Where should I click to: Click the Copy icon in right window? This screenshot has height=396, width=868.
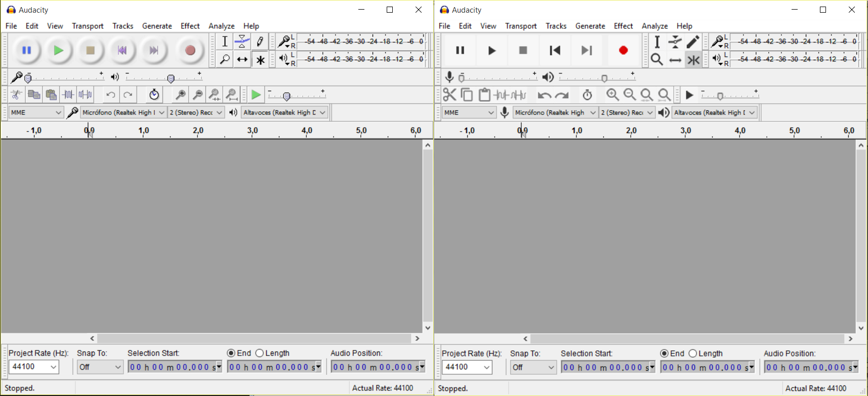[467, 95]
